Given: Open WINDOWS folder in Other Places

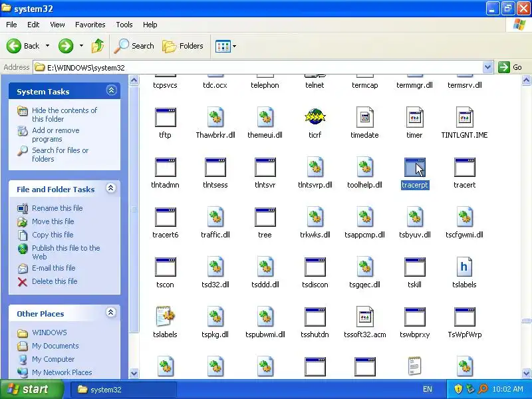Looking at the screenshot, I should point(49,332).
